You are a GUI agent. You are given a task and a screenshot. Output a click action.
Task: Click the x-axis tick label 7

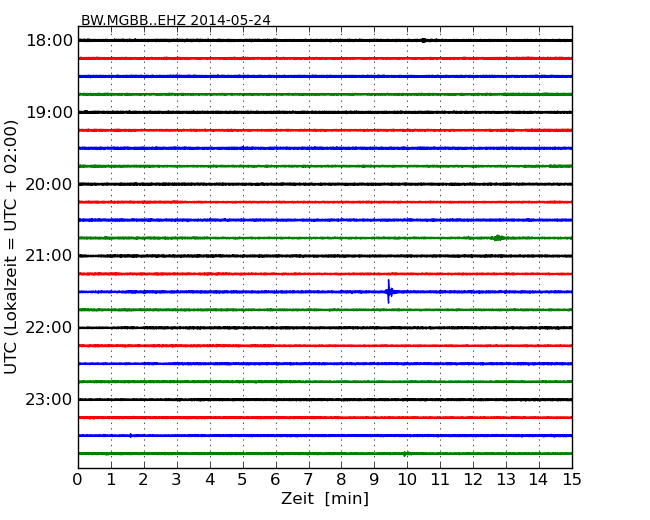pos(308,480)
